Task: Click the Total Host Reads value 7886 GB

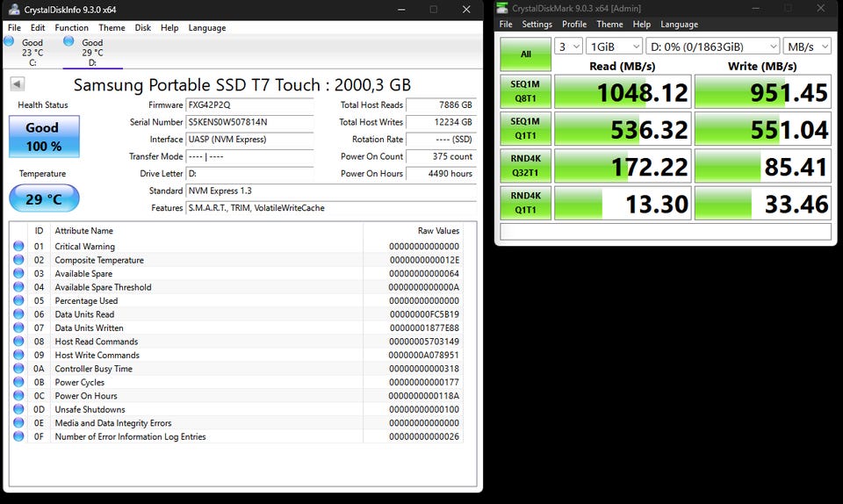Action: coord(442,104)
